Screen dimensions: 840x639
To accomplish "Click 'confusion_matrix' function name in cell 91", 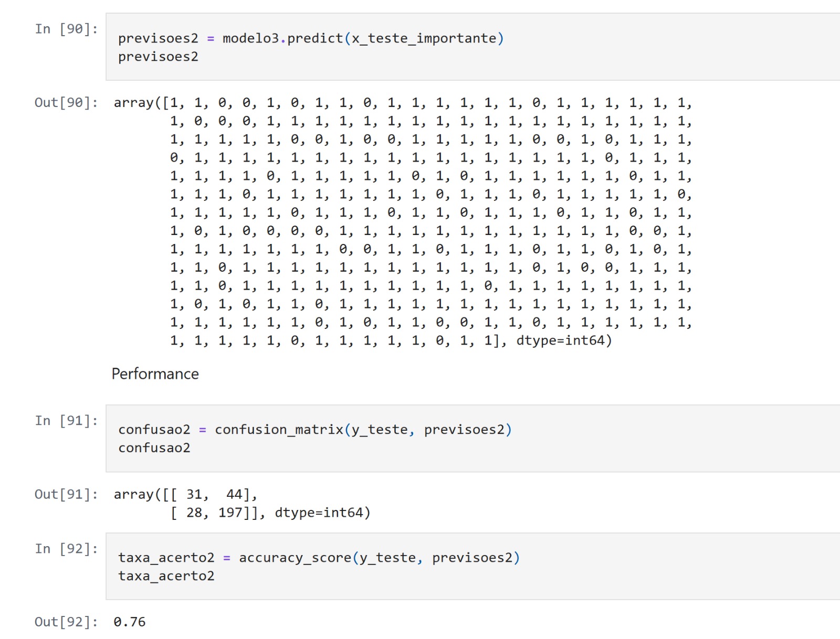I will (x=279, y=430).
